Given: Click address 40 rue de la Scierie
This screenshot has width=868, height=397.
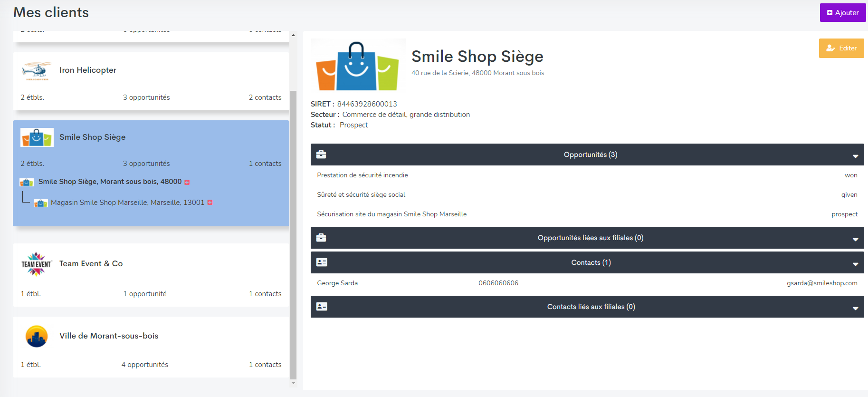Looking at the screenshot, I should click(478, 73).
